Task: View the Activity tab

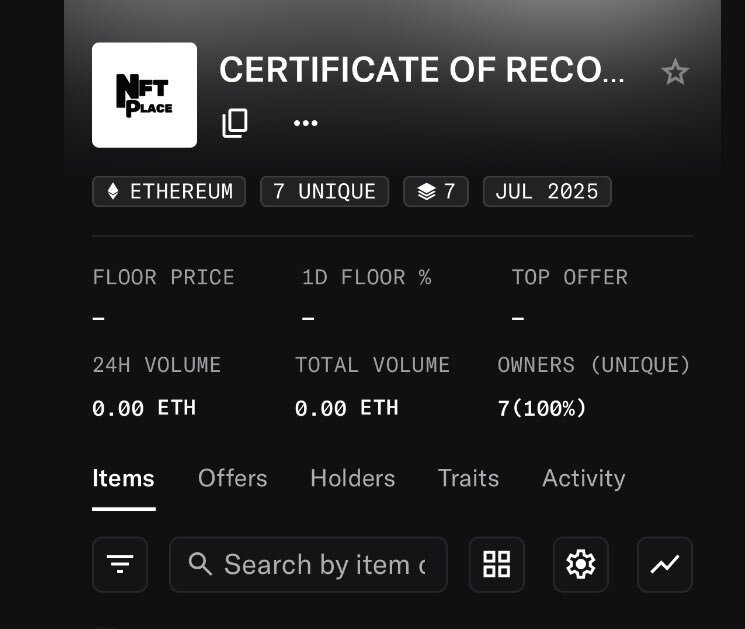Action: click(x=583, y=478)
